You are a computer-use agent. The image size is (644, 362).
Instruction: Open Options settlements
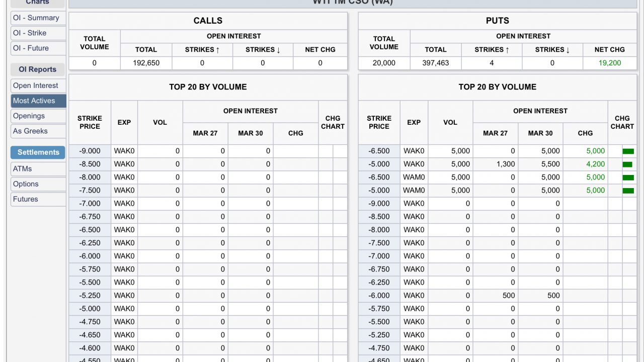pos(38,184)
